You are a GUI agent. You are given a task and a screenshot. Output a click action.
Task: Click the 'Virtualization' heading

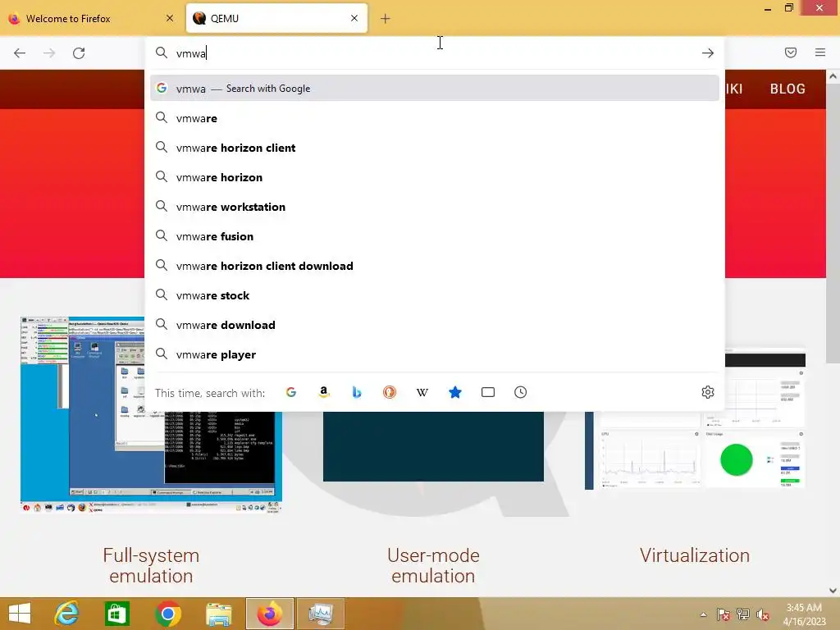(694, 555)
